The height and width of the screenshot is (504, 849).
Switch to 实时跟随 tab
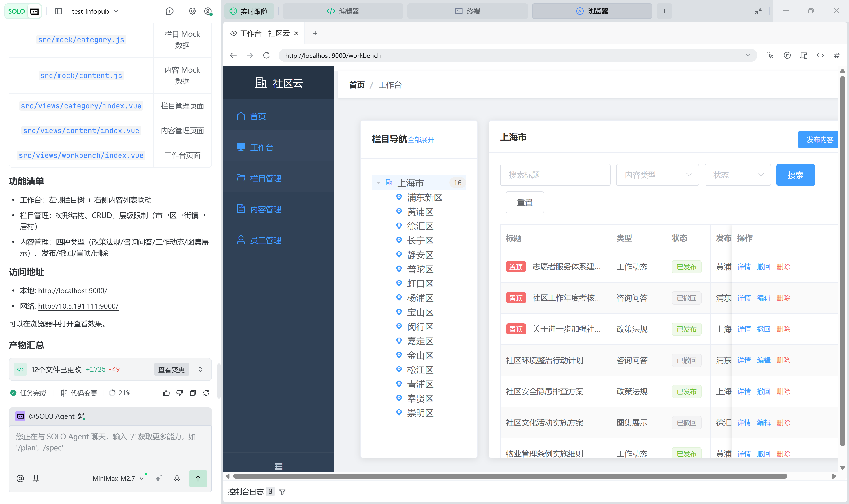(x=249, y=11)
